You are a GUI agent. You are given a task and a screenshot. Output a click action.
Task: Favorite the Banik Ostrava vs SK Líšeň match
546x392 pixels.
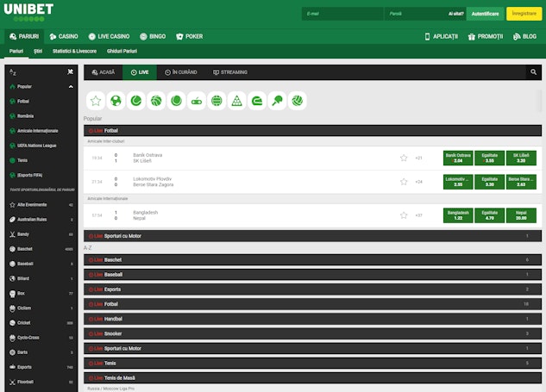pyautogui.click(x=404, y=158)
